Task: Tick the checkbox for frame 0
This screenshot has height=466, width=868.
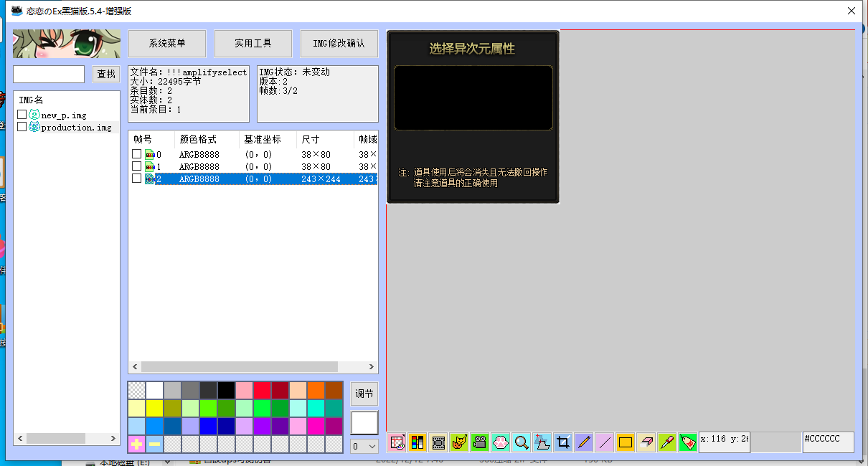Action: [x=136, y=153]
